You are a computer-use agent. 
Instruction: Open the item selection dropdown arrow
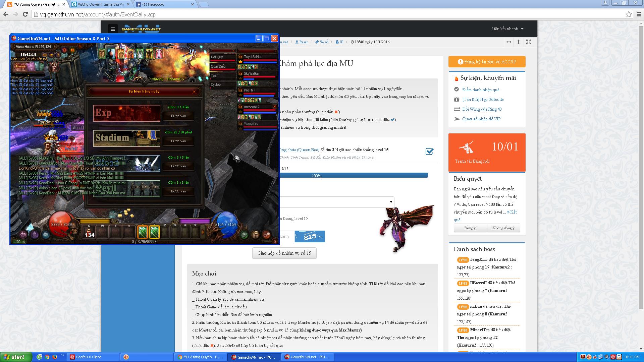pos(391,202)
